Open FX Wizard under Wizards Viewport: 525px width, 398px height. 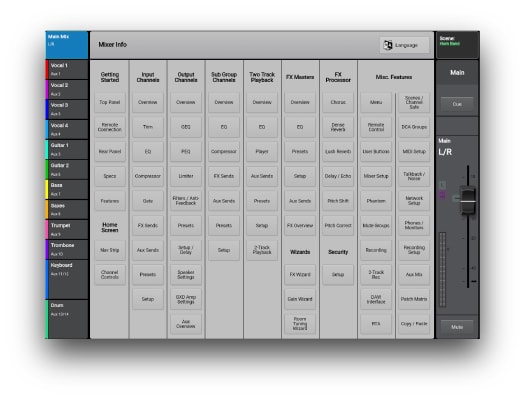300,274
